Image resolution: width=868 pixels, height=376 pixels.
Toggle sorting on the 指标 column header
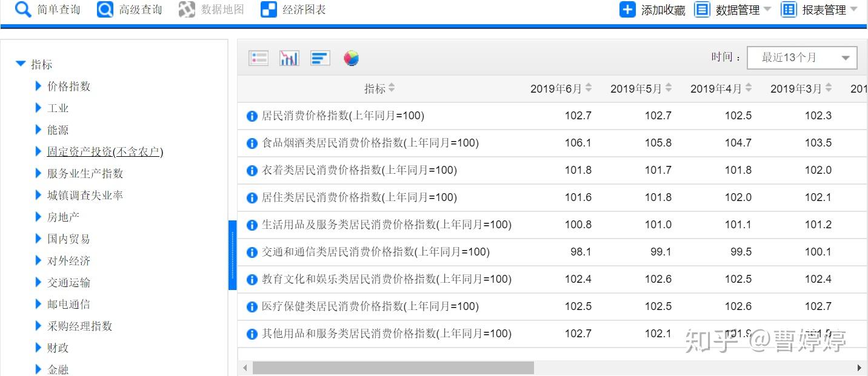click(x=392, y=88)
